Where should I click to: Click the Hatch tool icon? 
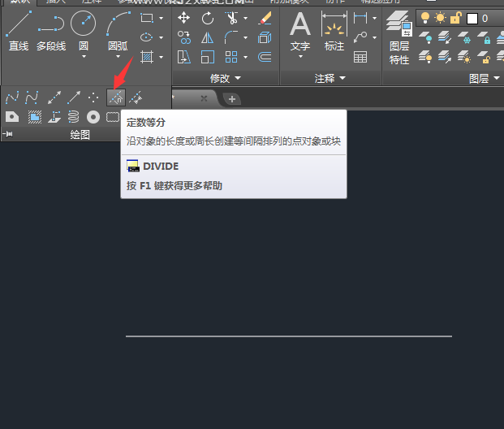pyautogui.click(x=147, y=58)
